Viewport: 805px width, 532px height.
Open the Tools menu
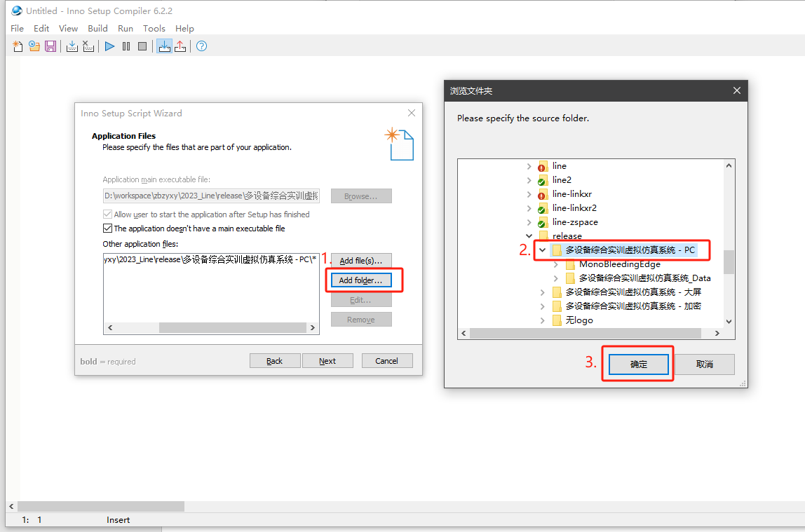click(x=154, y=28)
